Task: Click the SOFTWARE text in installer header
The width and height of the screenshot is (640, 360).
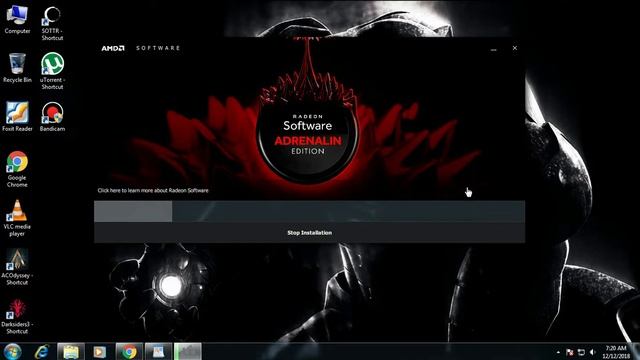Action: click(x=158, y=48)
